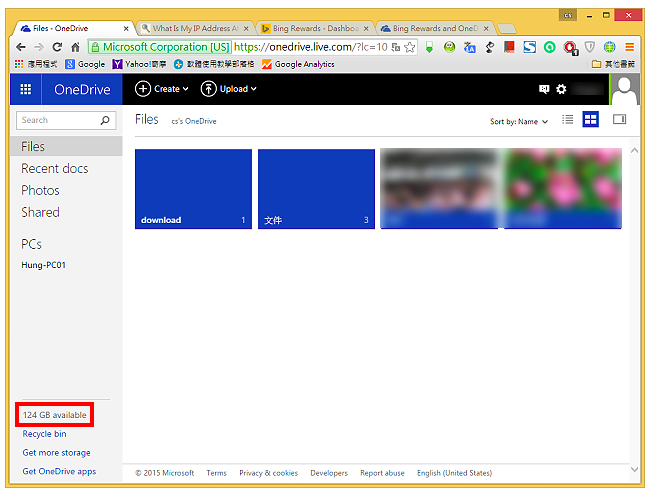Click the red book extension icon
This screenshot has width=648, height=493.
point(509,47)
